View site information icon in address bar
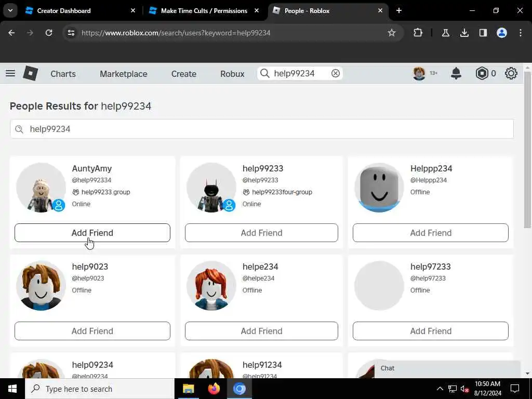 pyautogui.click(x=71, y=33)
